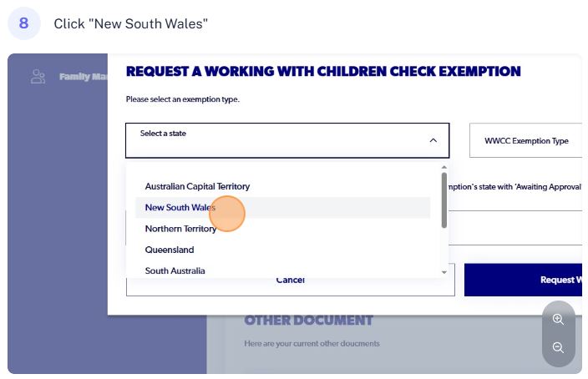588x379 pixels.
Task: Click the zoom in magnifier icon
Action: 558,319
